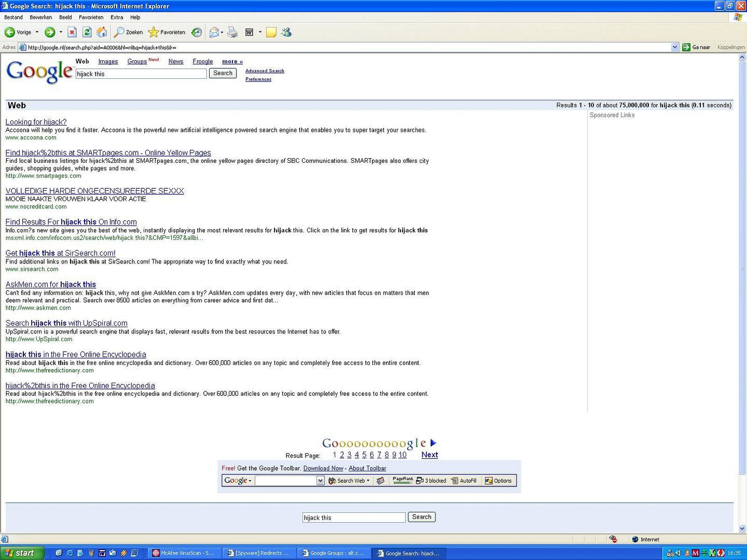Open the Home page icon
This screenshot has width=747, height=560.
(x=102, y=32)
